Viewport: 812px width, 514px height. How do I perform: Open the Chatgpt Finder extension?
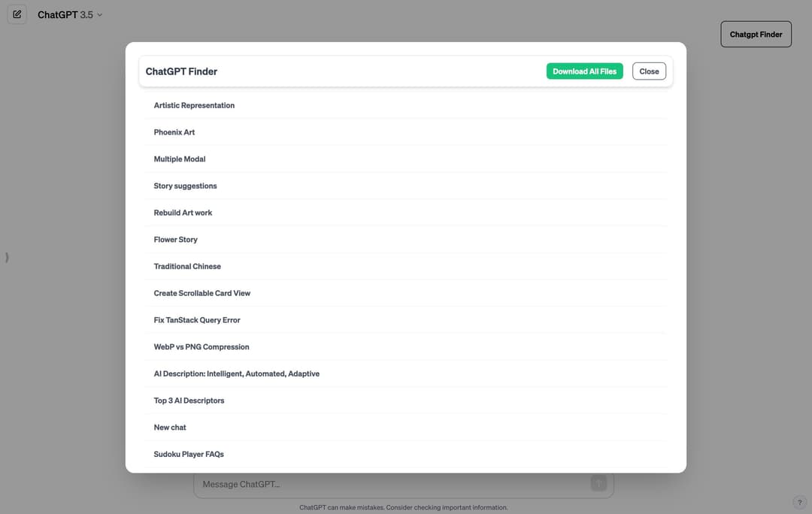coord(756,34)
